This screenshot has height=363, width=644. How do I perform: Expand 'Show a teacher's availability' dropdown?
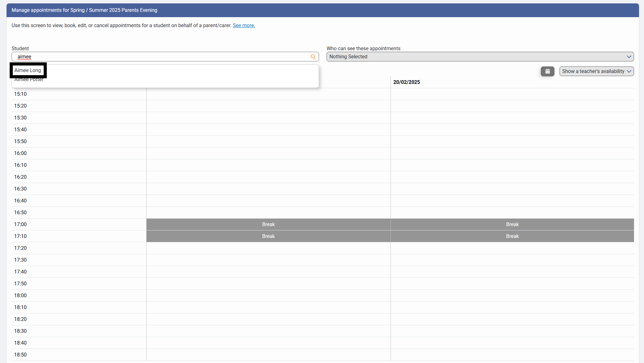(x=596, y=71)
